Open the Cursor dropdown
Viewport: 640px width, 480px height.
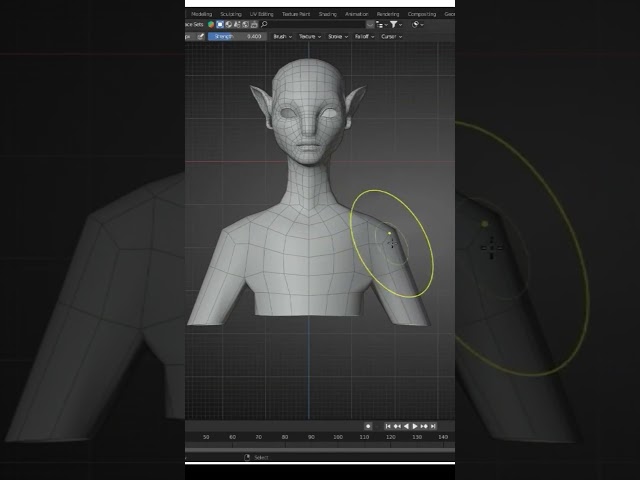pos(391,37)
